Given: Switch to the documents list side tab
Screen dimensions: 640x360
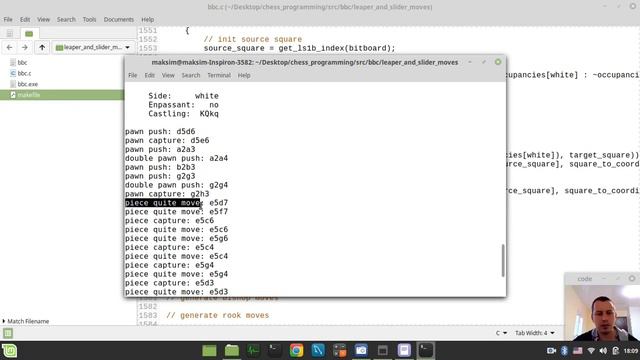Looking at the screenshot, I should pos(10,33).
